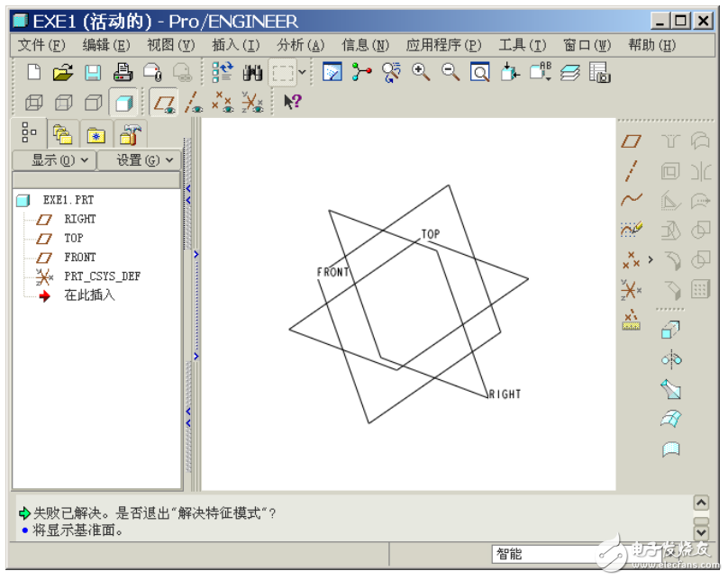
Task: Toggle datum plane display off
Action: (164, 102)
